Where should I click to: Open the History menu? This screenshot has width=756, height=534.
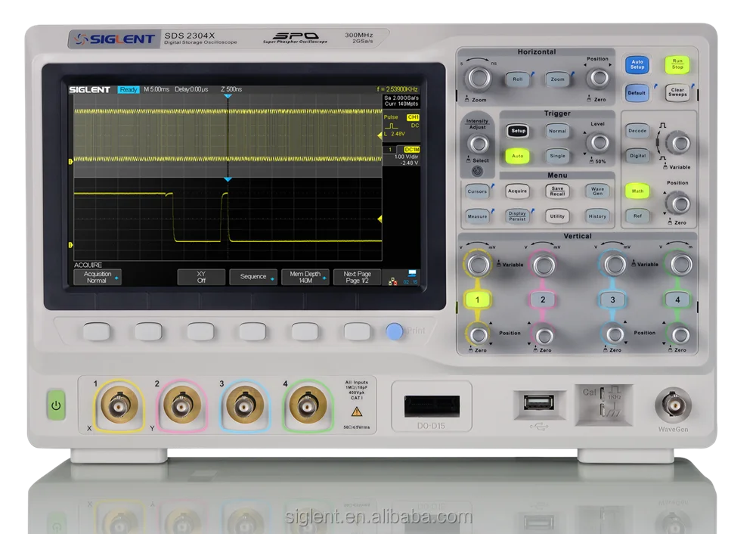(x=597, y=216)
